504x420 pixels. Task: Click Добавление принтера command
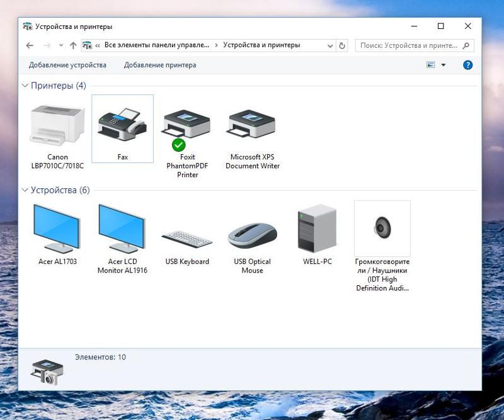click(160, 65)
